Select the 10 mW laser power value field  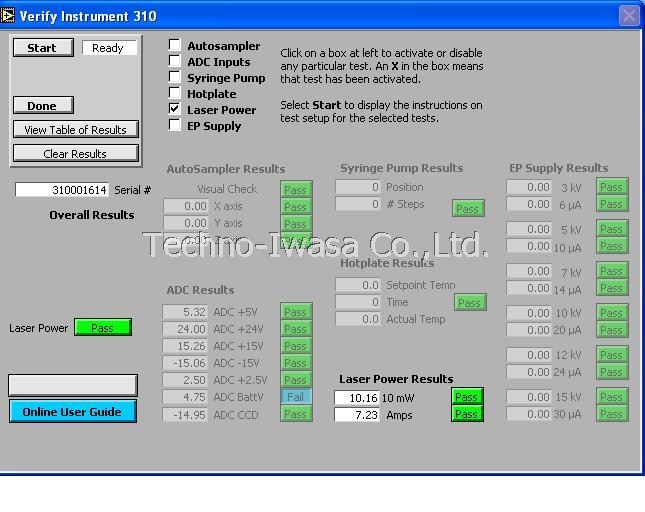pos(357,397)
